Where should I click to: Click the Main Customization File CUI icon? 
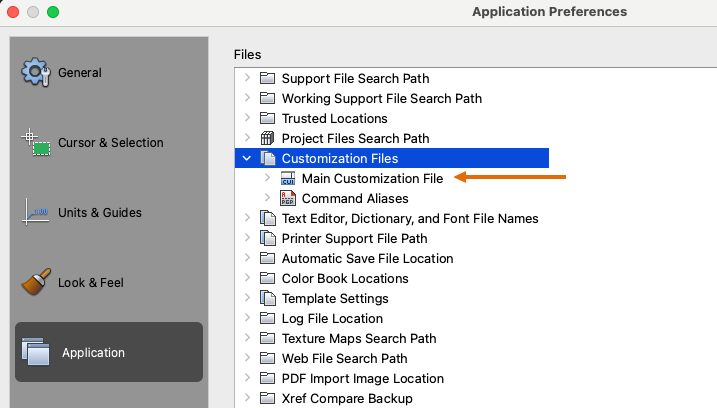tap(288, 178)
